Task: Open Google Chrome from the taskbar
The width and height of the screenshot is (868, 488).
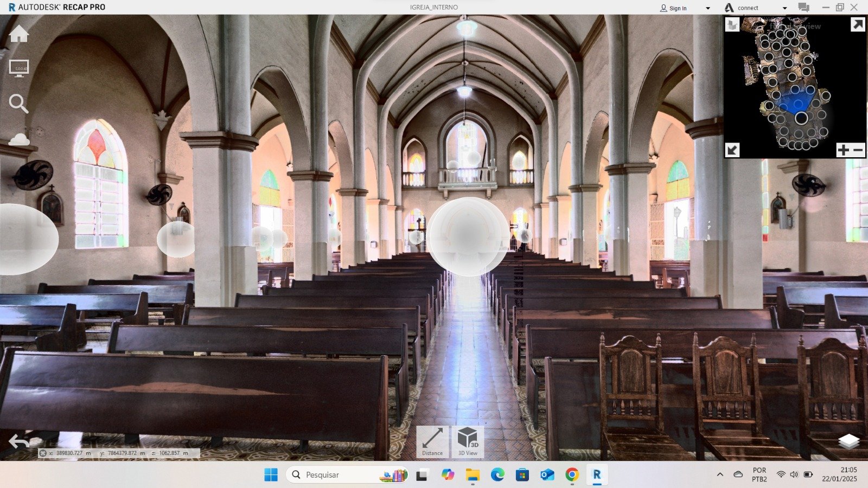Action: [572, 475]
